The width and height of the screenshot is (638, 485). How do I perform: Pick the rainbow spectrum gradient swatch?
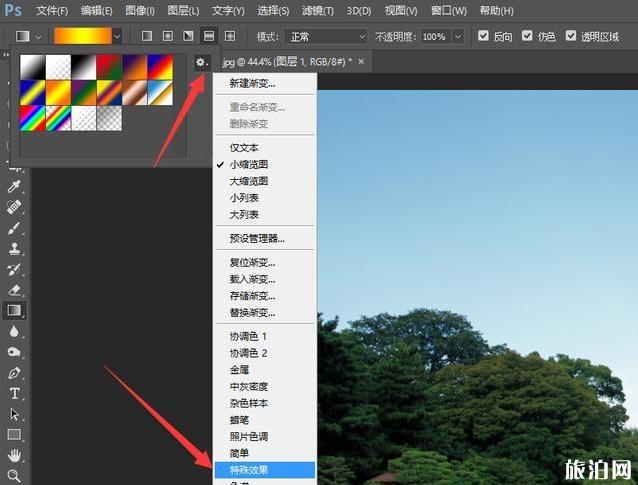pos(32,119)
